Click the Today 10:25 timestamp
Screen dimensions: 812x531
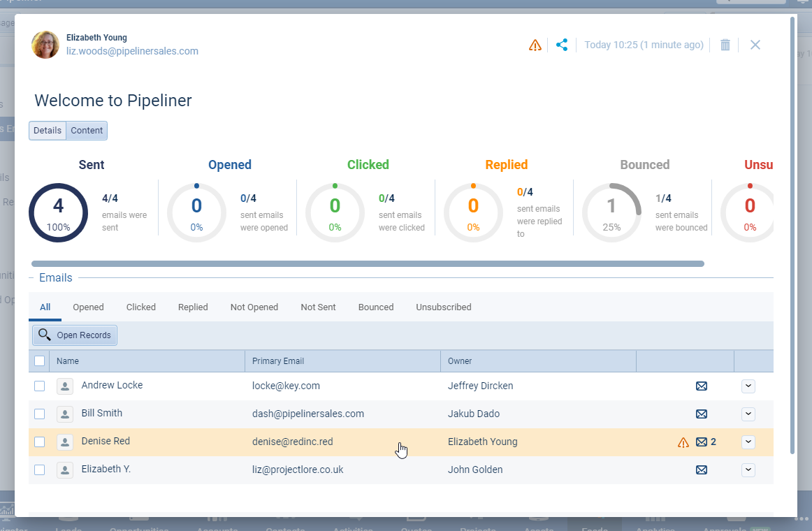click(644, 45)
